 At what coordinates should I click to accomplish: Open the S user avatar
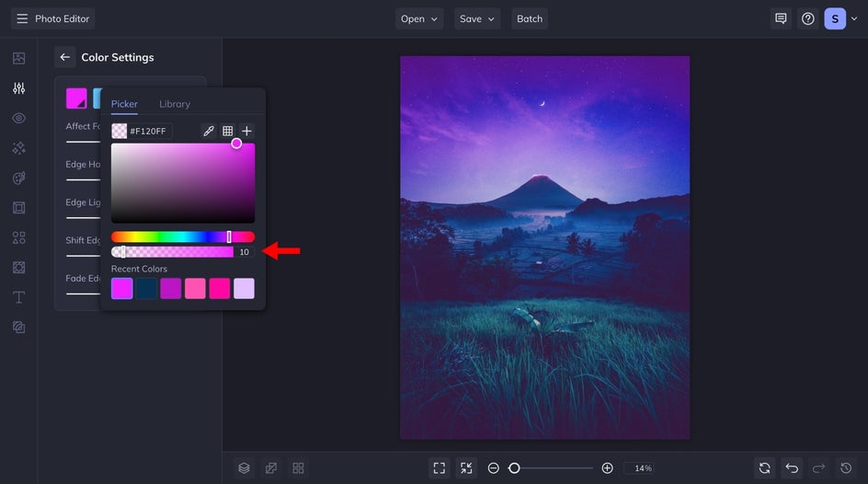tap(835, 18)
